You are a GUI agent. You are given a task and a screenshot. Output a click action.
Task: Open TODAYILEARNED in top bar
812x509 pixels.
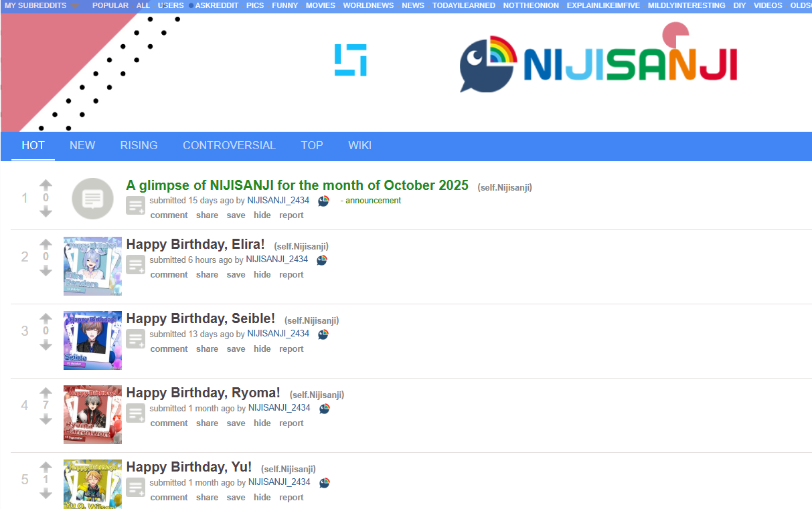(x=464, y=5)
